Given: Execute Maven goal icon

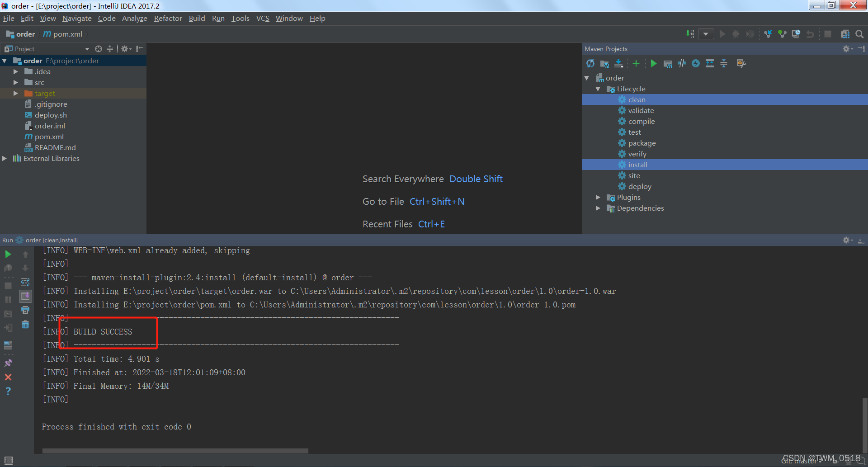Looking at the screenshot, I should point(667,64).
